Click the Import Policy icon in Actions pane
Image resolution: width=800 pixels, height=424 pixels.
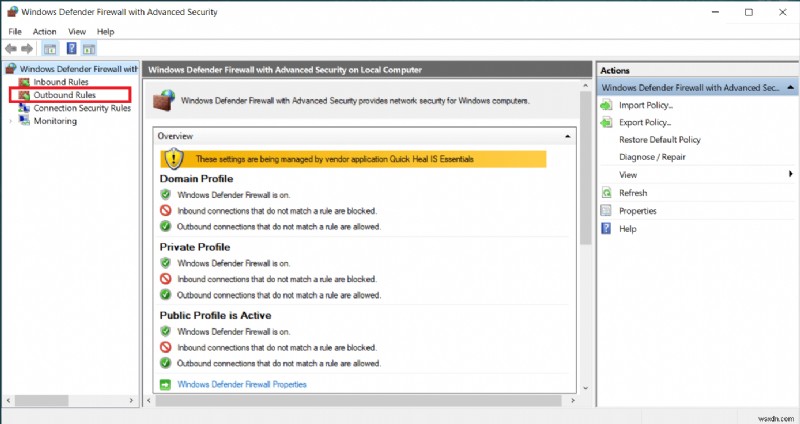pos(607,105)
